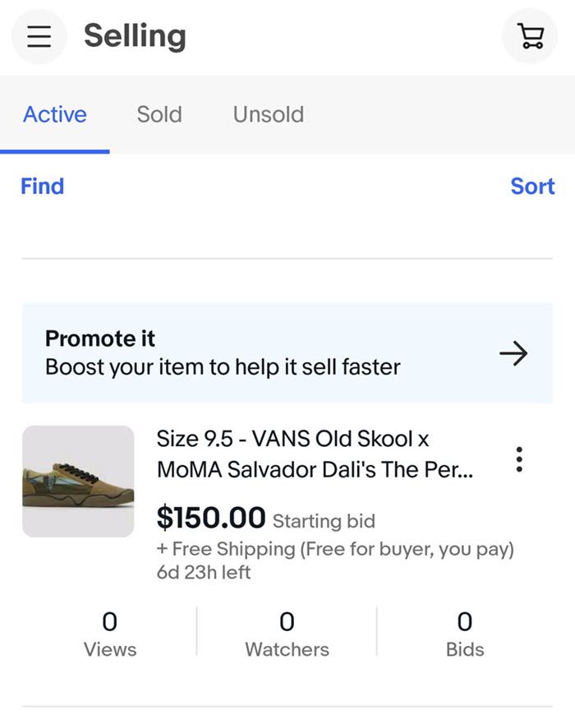Check the Watchers count
Screen dimensions: 575x728
tap(287, 634)
